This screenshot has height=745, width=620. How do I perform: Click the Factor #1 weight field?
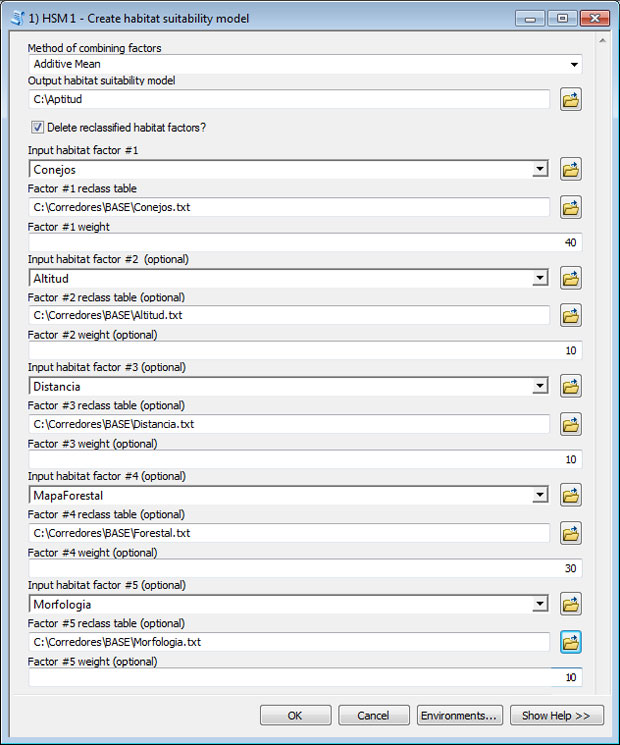(x=305, y=242)
